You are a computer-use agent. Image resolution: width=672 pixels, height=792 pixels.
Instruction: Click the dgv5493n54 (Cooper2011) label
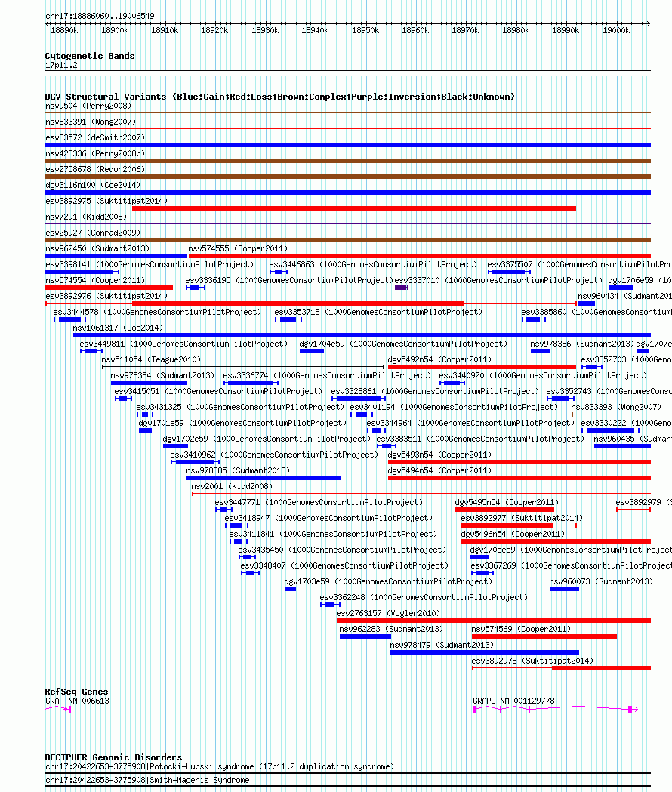click(439, 455)
